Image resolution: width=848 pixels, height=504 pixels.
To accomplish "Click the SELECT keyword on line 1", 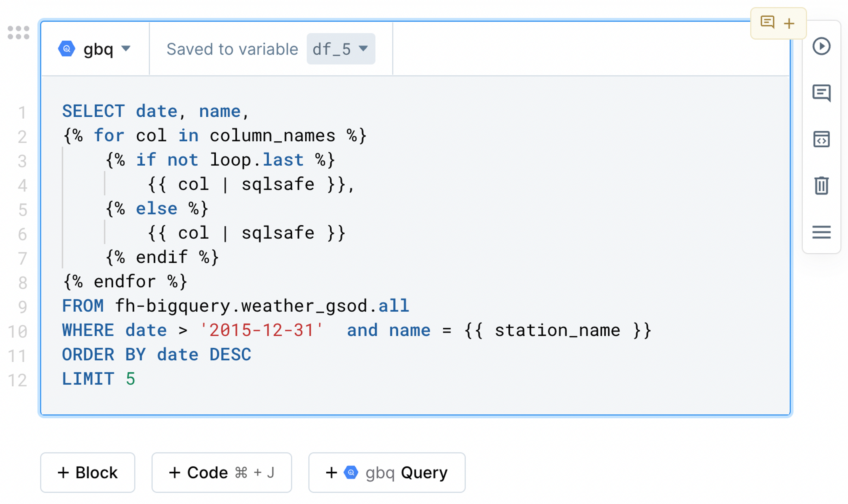I will (93, 111).
